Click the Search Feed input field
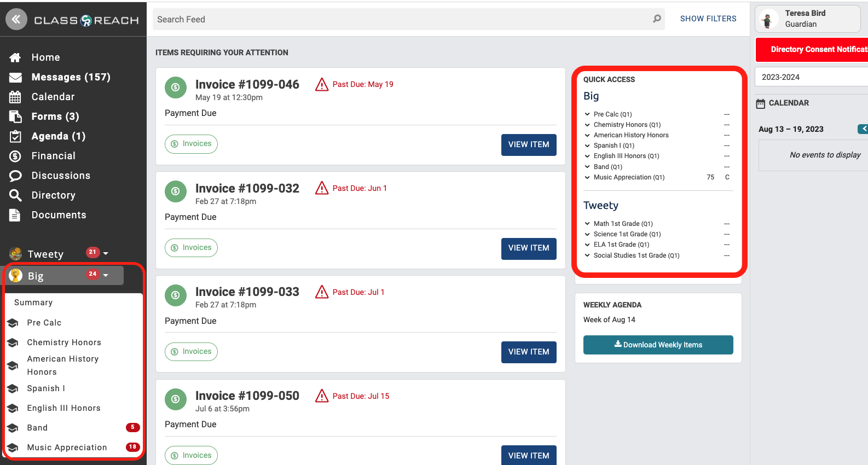This screenshot has height=465, width=868. (x=408, y=19)
